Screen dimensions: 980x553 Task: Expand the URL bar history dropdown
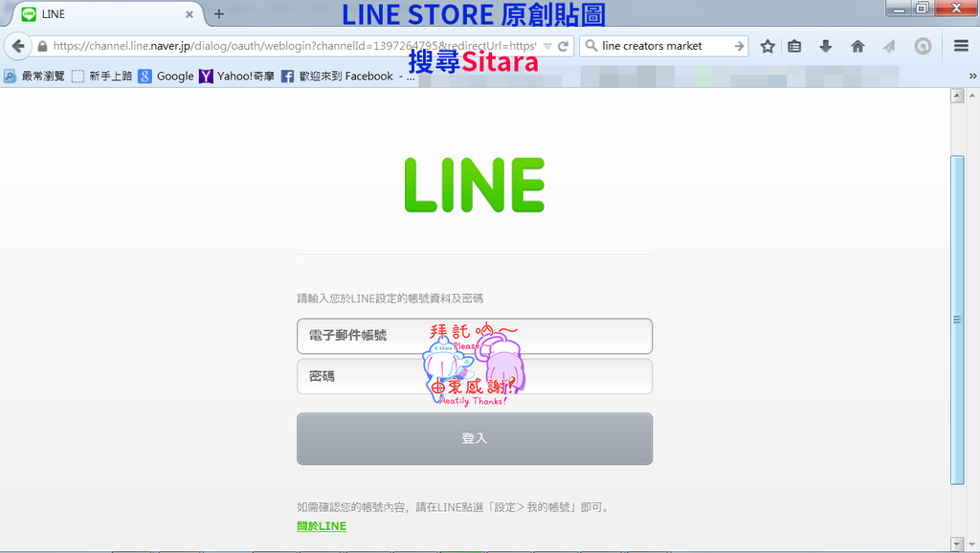pyautogui.click(x=547, y=46)
